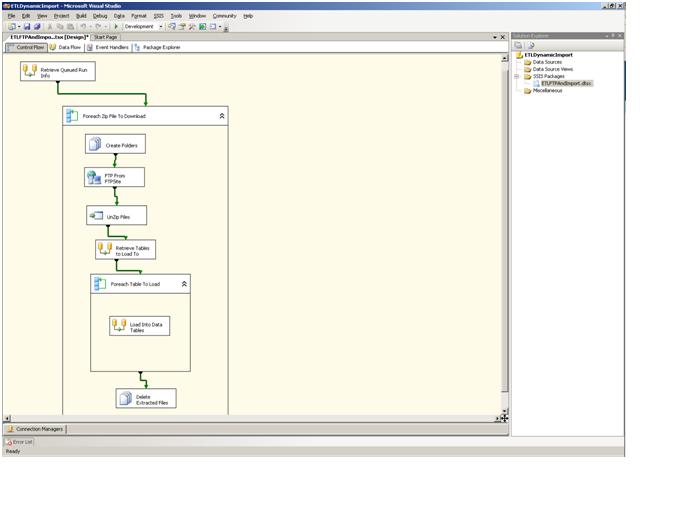Open the Development configuration dropdown

point(161,27)
